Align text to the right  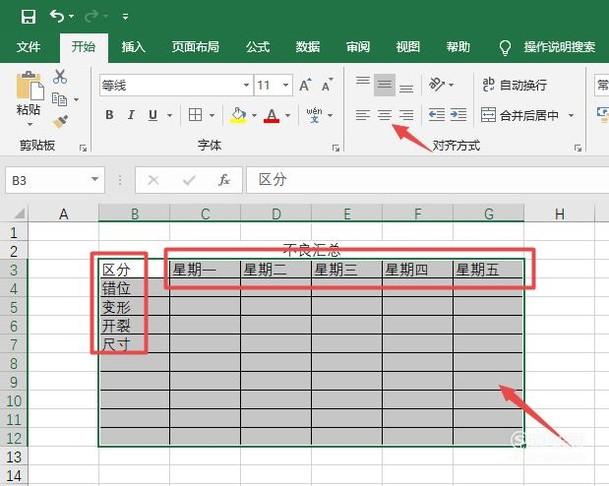click(406, 115)
